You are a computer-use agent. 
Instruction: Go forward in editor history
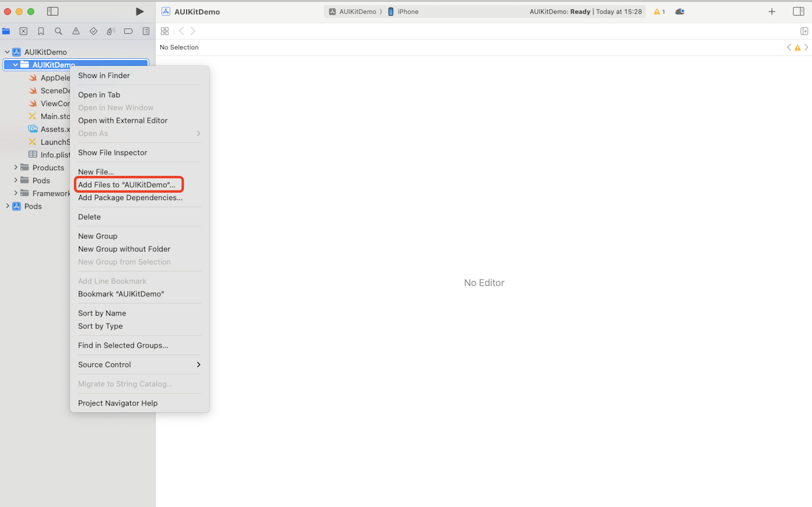[x=193, y=31]
